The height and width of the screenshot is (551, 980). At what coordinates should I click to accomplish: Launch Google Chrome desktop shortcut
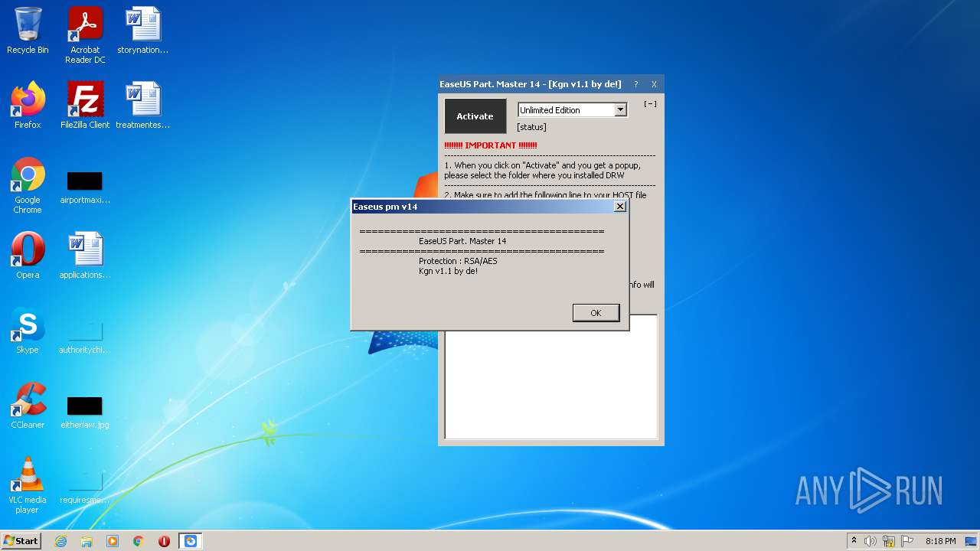(28, 185)
